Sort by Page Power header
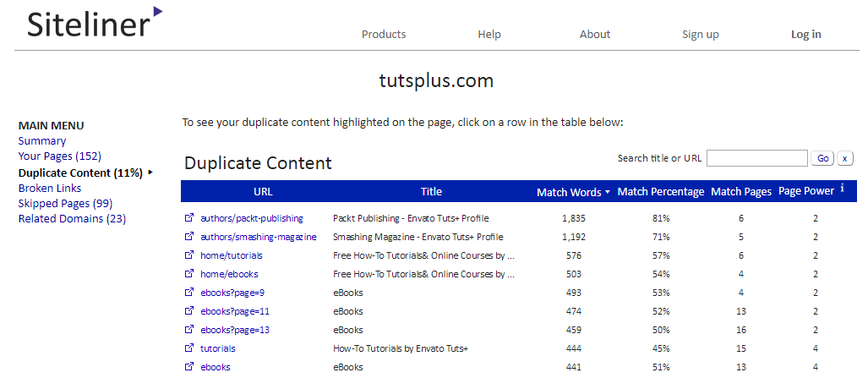Screen dimensions: 868x378 [806, 191]
